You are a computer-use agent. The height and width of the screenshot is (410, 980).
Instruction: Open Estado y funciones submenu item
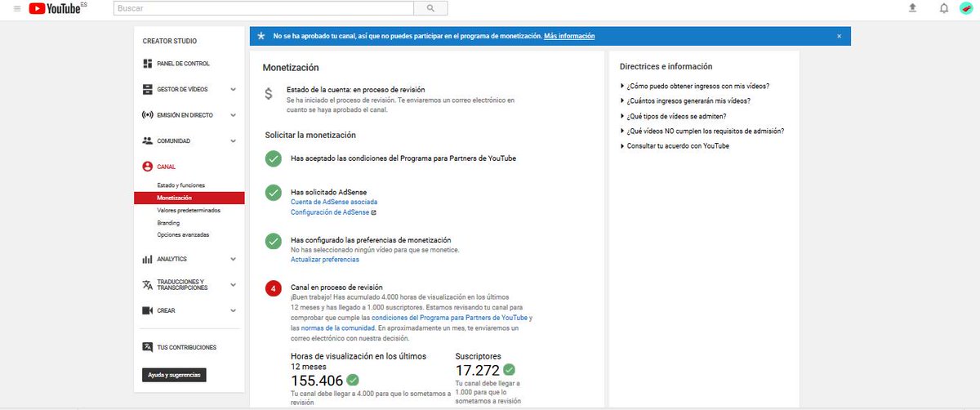tap(180, 185)
